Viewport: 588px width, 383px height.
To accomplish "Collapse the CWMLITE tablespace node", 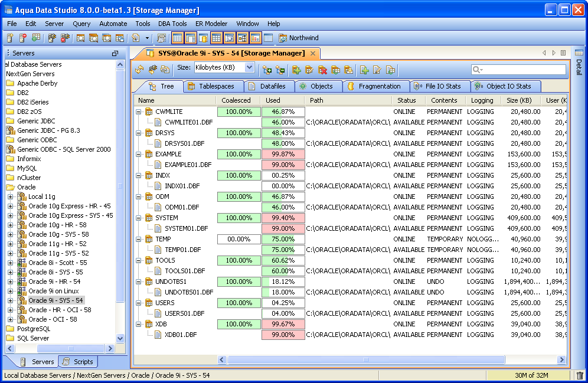I will coord(138,112).
